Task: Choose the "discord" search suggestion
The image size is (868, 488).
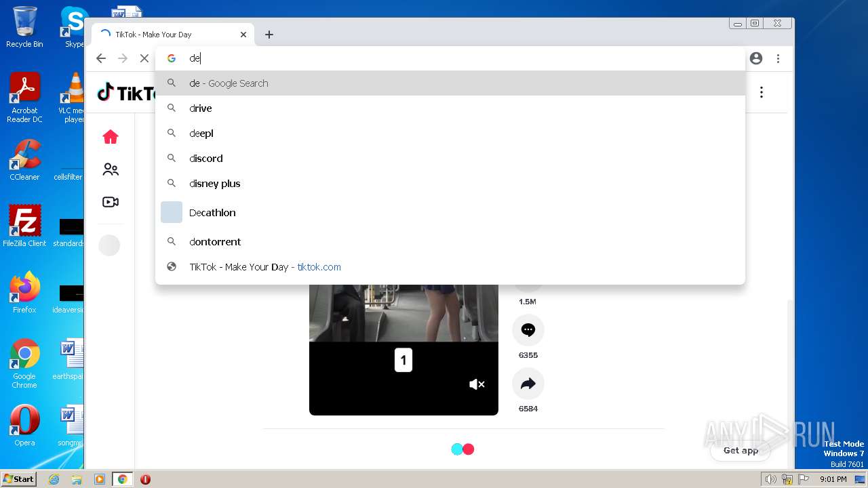Action: click(450, 159)
